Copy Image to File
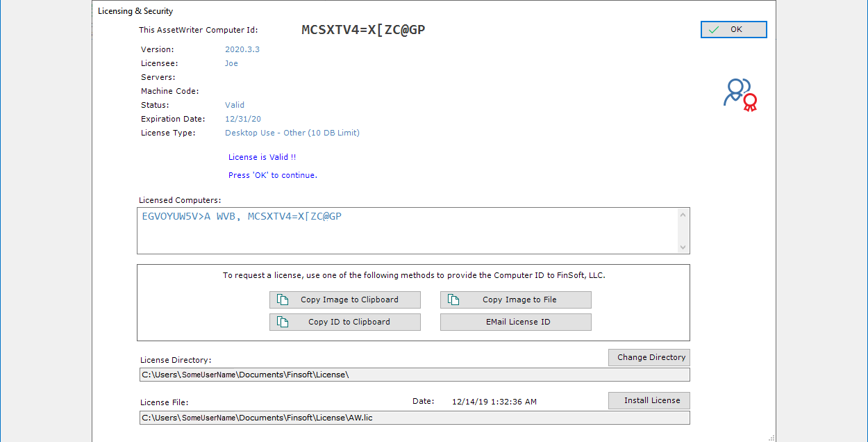868x442 pixels. click(516, 300)
